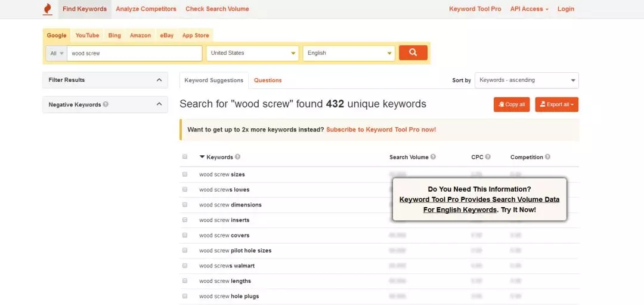Tick checkbox for wood screw sizes
Screen dimensions: 644x305
tap(185, 174)
